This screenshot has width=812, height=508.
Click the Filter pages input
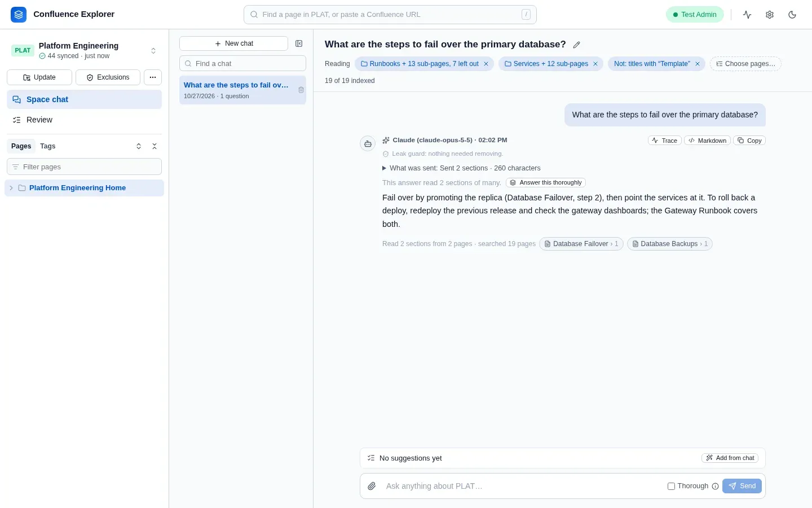click(84, 167)
